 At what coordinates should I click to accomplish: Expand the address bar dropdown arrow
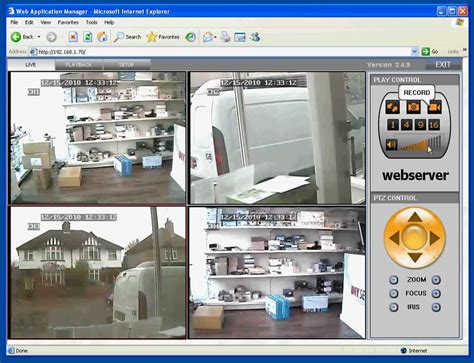[x=414, y=52]
